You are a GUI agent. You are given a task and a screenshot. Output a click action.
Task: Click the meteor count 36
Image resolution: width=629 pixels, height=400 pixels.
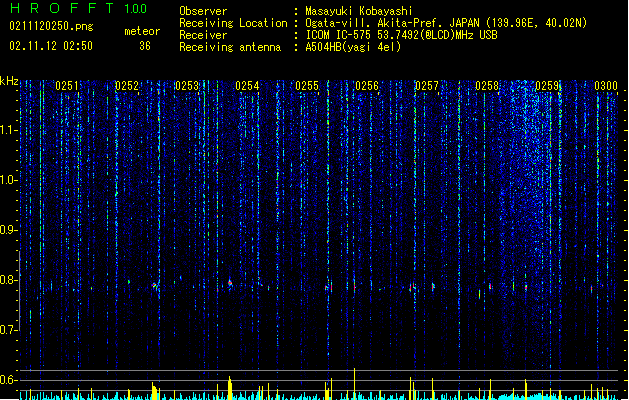pyautogui.click(x=145, y=46)
